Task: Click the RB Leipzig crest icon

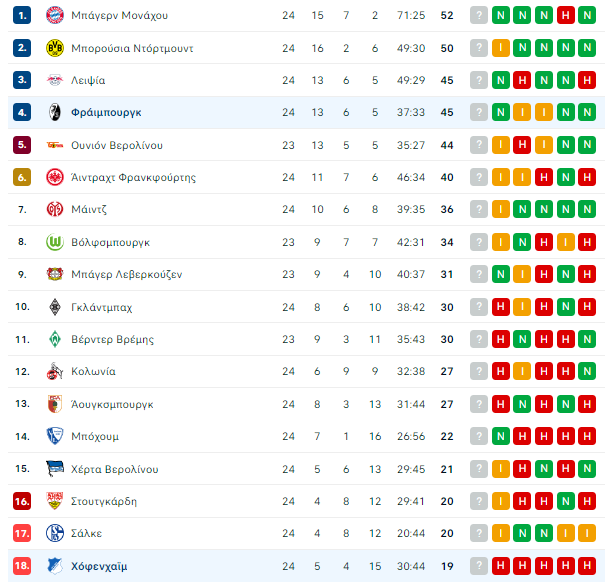Action: tap(55, 80)
